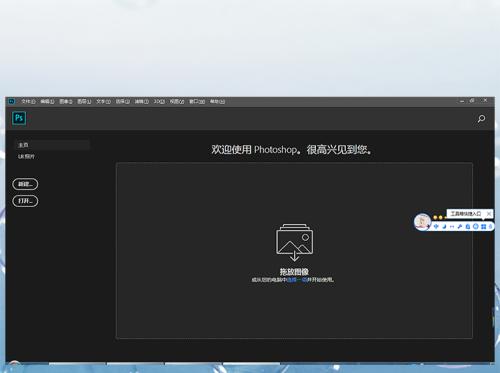Click the document icon in floating bar
Image resolution: width=500 pixels, height=373 pixels.
468,227
